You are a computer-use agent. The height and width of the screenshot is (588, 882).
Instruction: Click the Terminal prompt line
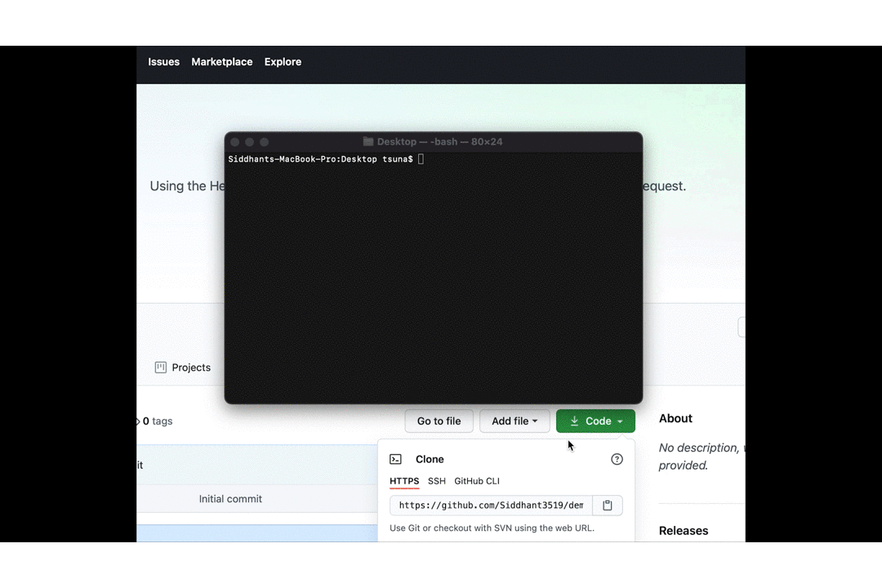click(326, 159)
